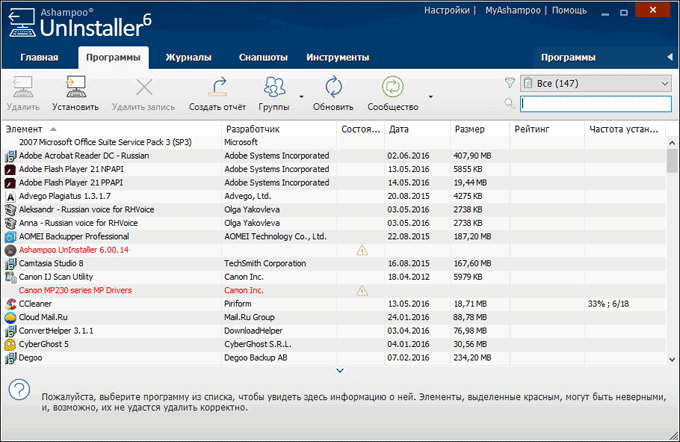Viewport: 680px width, 442px height.
Task: Click the Ashampoo UnInstaller logo icon
Action: (x=22, y=22)
